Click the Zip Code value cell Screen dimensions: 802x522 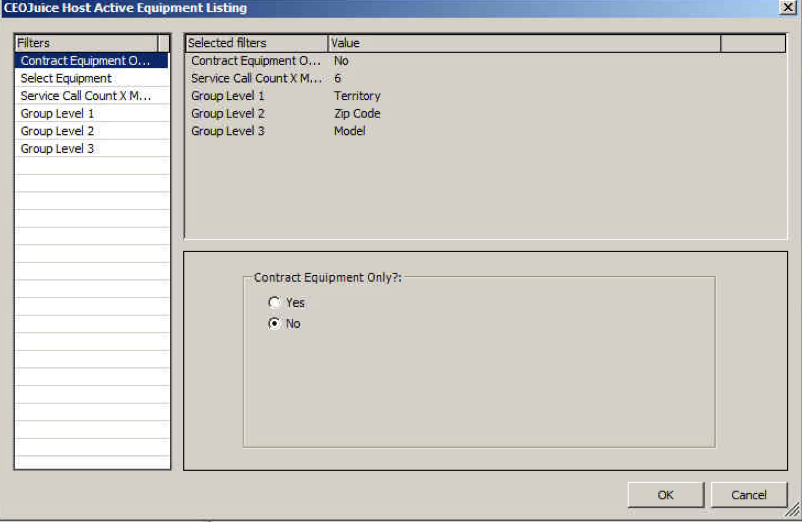[357, 114]
